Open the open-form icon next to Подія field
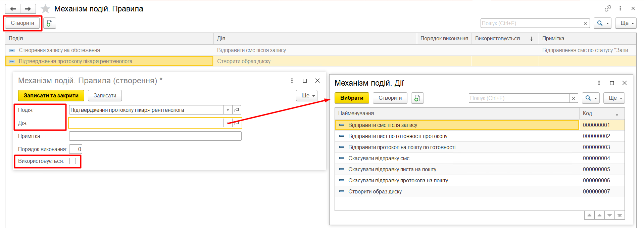Viewport: 644px width, 228px height. 237,110
